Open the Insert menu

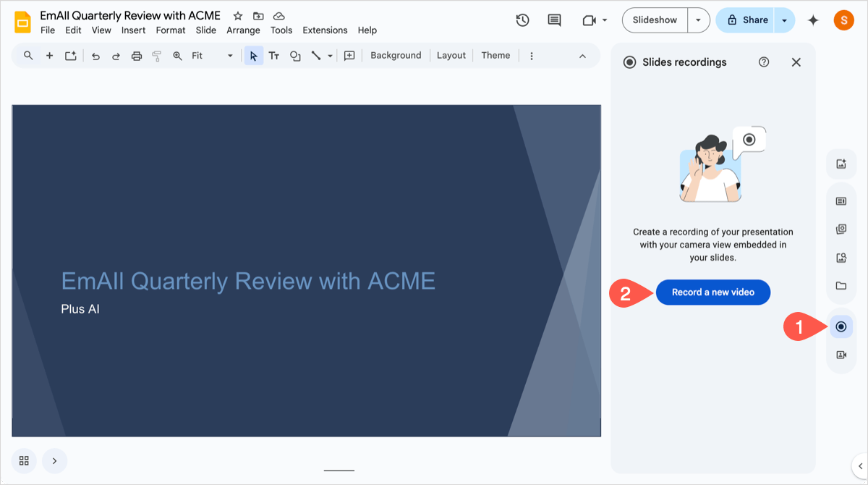point(134,30)
